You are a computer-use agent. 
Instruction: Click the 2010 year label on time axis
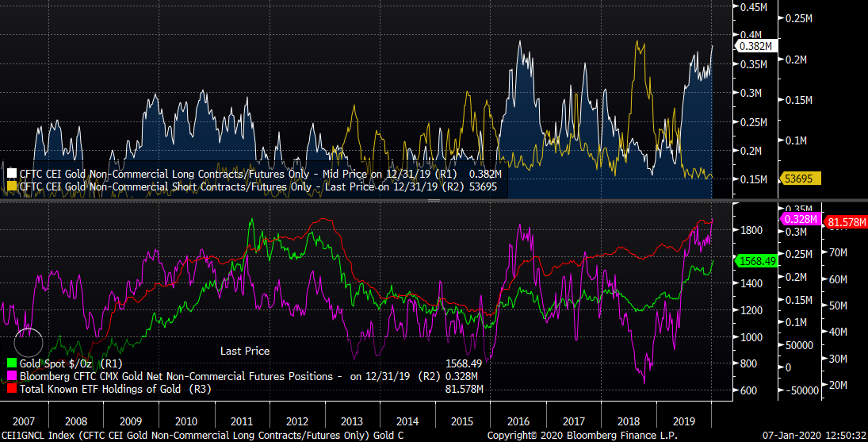(x=186, y=421)
